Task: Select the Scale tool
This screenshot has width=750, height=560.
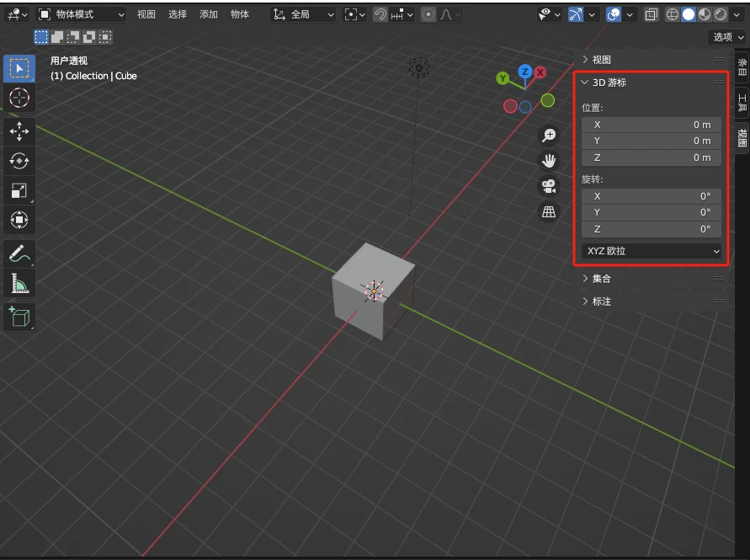Action: point(19,190)
